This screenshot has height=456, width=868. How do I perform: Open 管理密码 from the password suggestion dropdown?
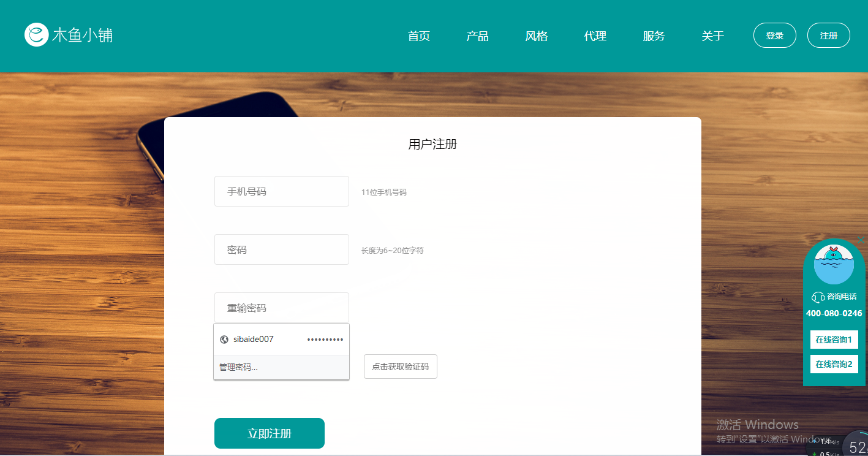[237, 367]
